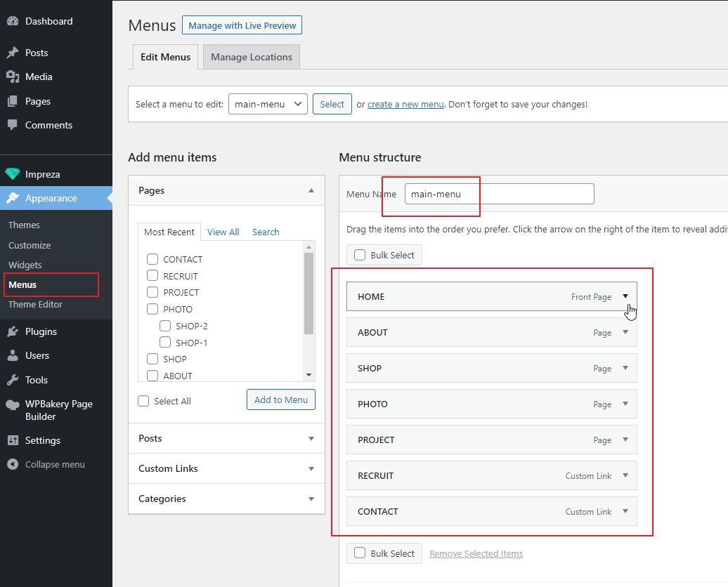Viewport: 728px width, 587px height.
Task: Open Menus submenu item
Action: pyautogui.click(x=22, y=284)
